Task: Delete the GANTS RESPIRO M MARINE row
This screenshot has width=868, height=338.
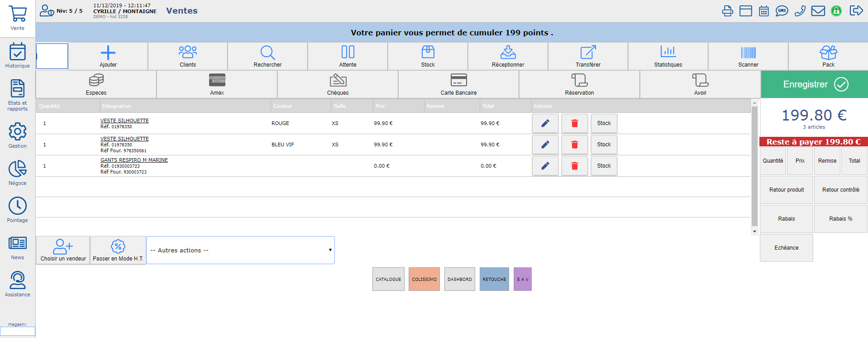Action: [574, 166]
